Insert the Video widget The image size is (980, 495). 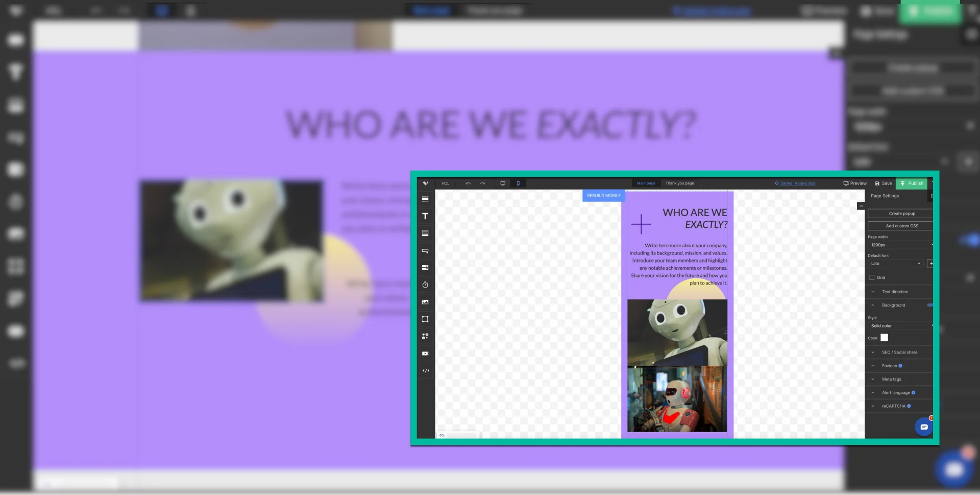click(x=425, y=353)
